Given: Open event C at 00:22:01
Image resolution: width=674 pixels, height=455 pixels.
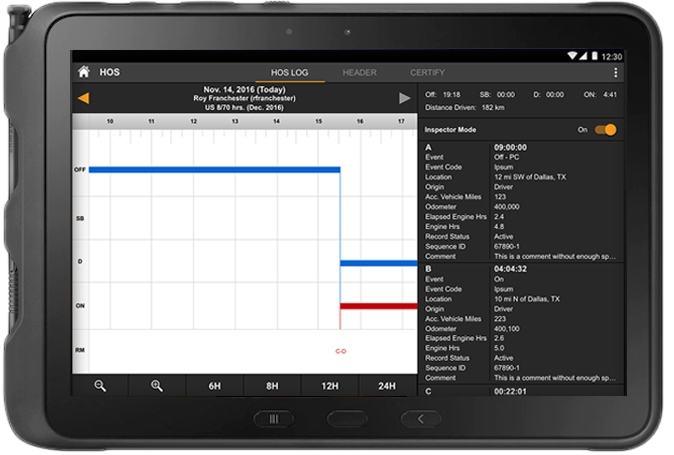Looking at the screenshot, I should (x=521, y=391).
